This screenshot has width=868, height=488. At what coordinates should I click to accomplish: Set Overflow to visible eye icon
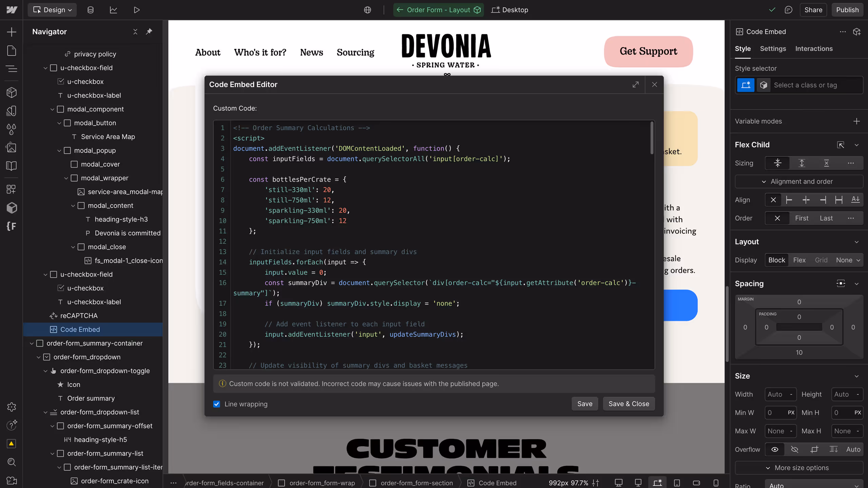[x=775, y=449]
